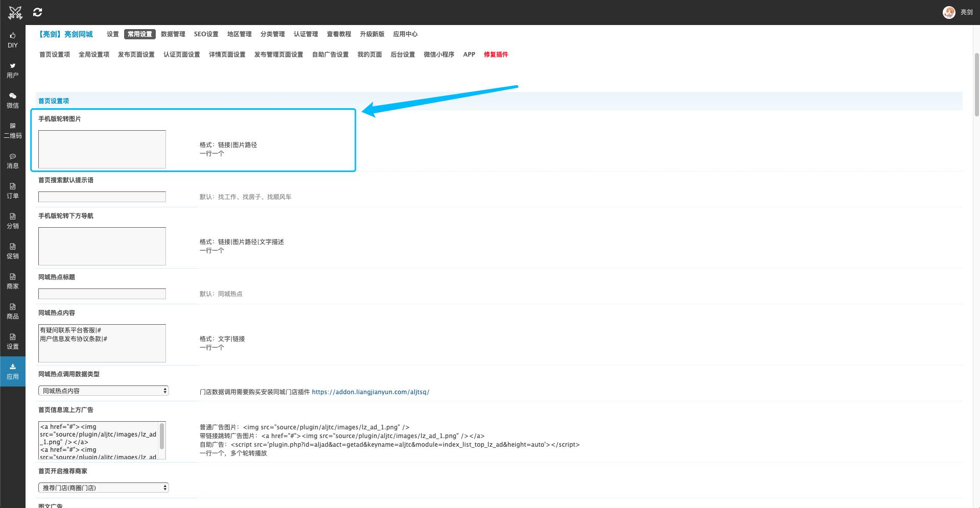Switch to the 详情页面设置 sub-tab

(x=227, y=55)
